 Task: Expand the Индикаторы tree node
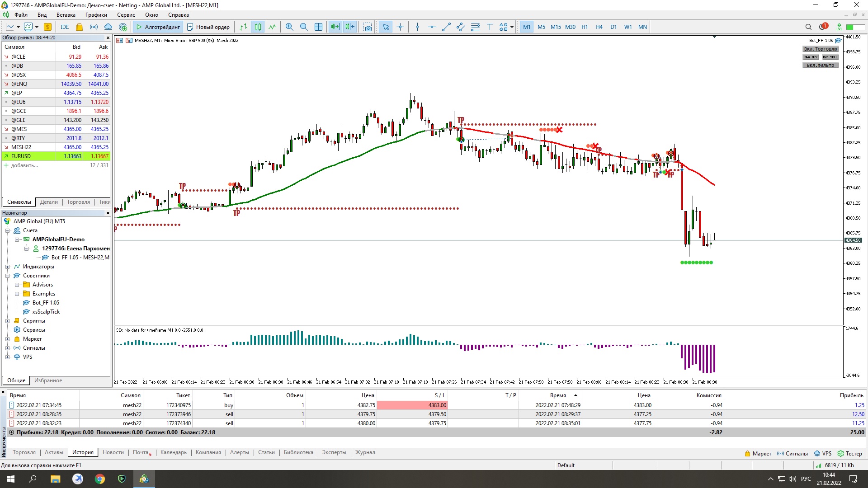tap(8, 267)
